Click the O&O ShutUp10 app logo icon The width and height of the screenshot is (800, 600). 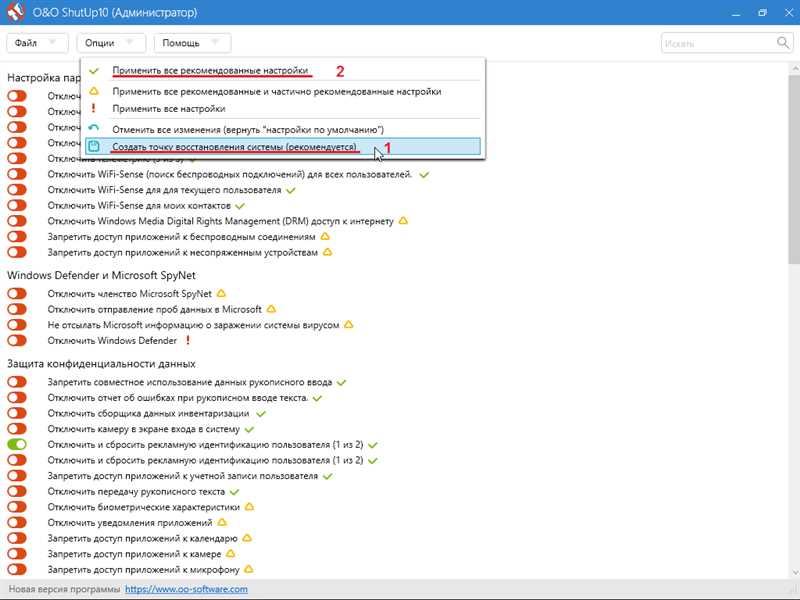16,12
